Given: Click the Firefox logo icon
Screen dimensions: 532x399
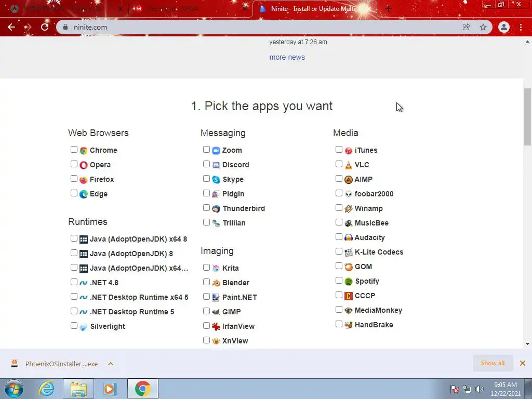Looking at the screenshot, I should tap(84, 179).
